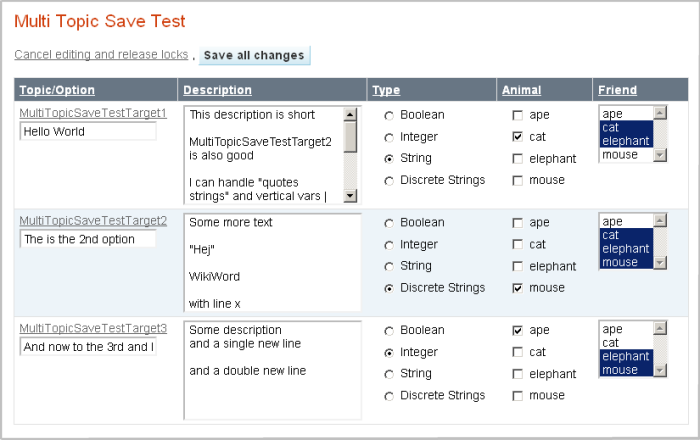Click the Save all changes button
Screen dimensions: 700x440
tap(254, 55)
